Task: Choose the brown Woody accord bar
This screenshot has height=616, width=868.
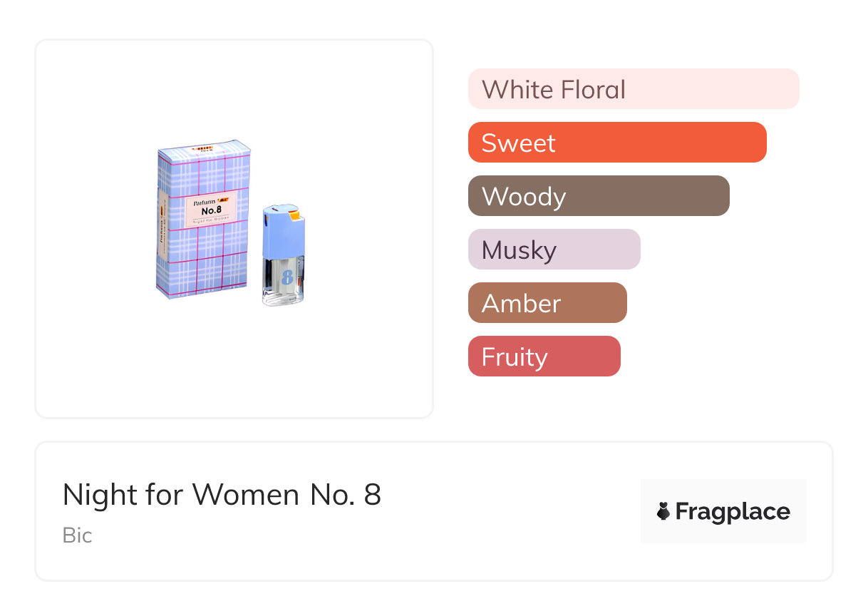Action: pyautogui.click(x=598, y=196)
